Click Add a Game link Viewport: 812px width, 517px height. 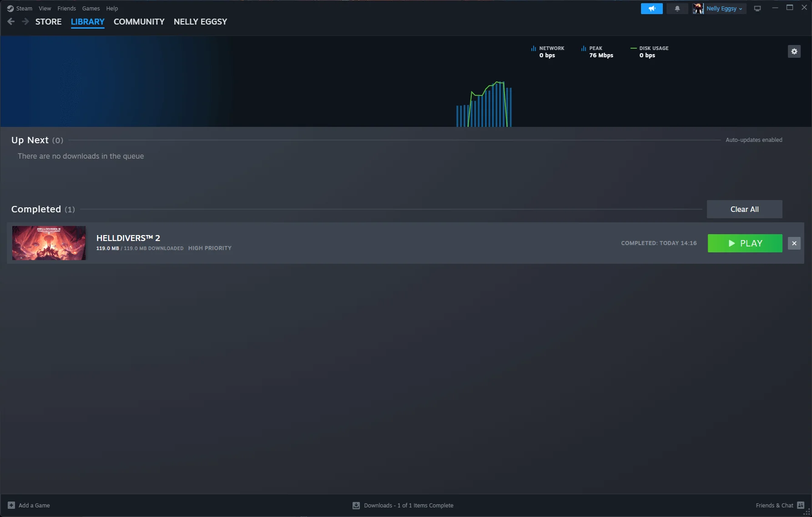click(34, 505)
